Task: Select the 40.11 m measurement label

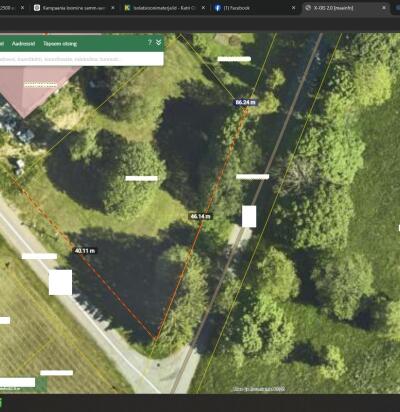Action: tap(85, 250)
